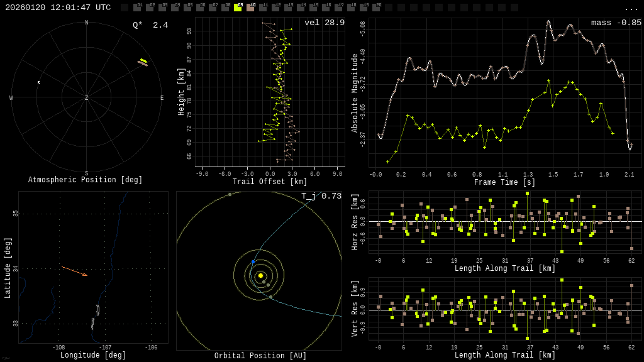Click the Orbital Position [AU] caption

260,356
